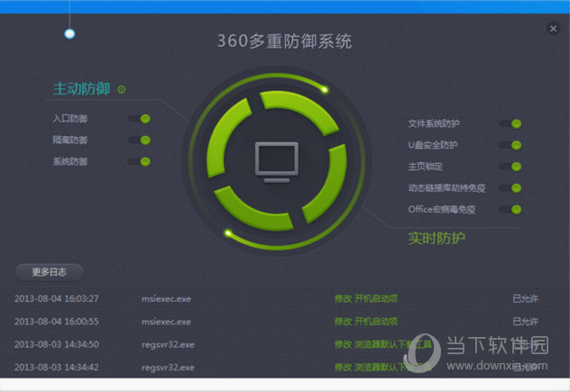Click the 系统防御 label
570x392 pixels.
(70, 161)
